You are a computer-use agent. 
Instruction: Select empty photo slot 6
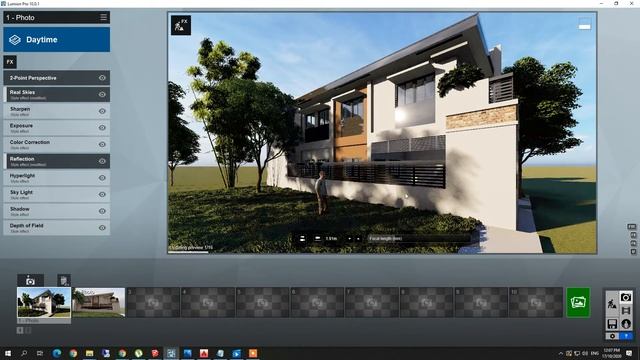317,302
